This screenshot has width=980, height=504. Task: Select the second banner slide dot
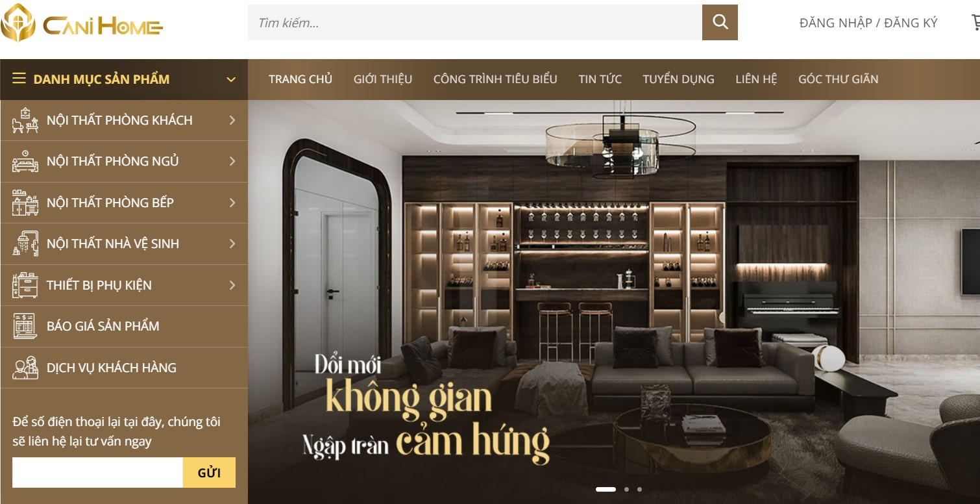tap(626, 489)
